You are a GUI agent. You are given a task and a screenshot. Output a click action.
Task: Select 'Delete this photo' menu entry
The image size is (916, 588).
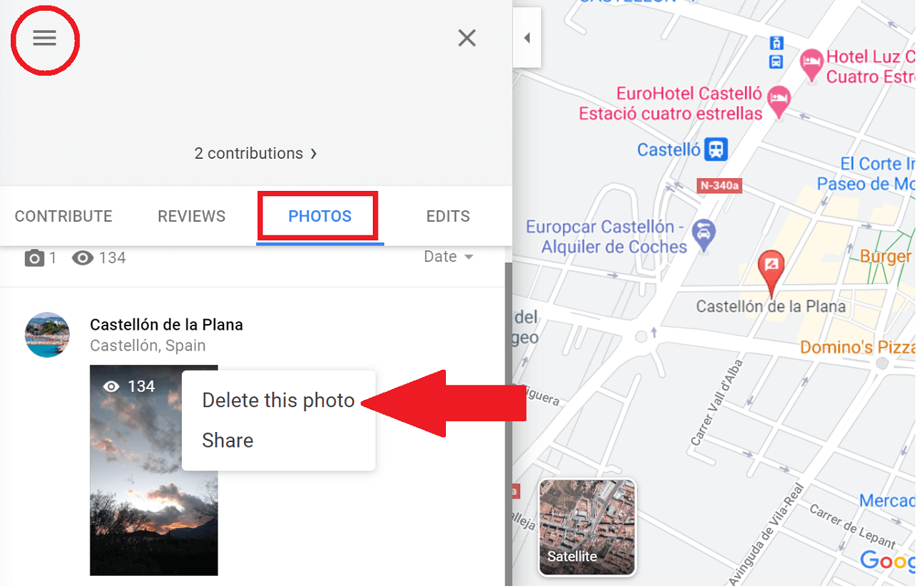click(x=278, y=401)
